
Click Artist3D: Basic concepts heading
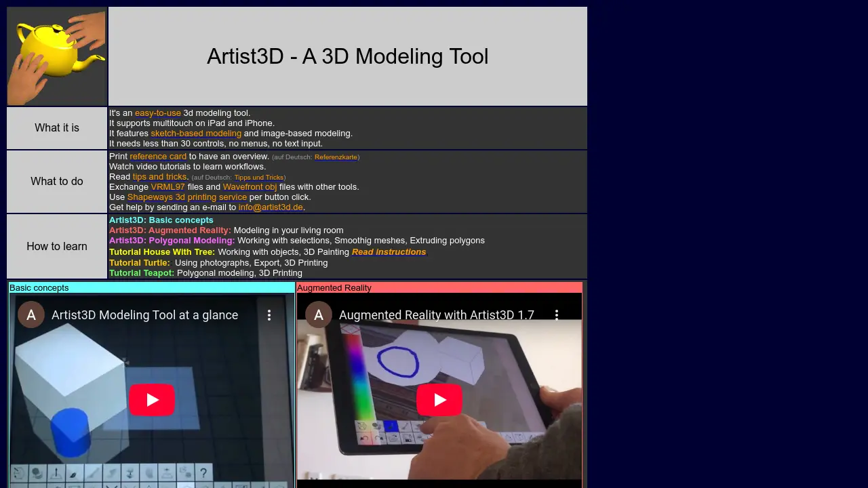(161, 220)
